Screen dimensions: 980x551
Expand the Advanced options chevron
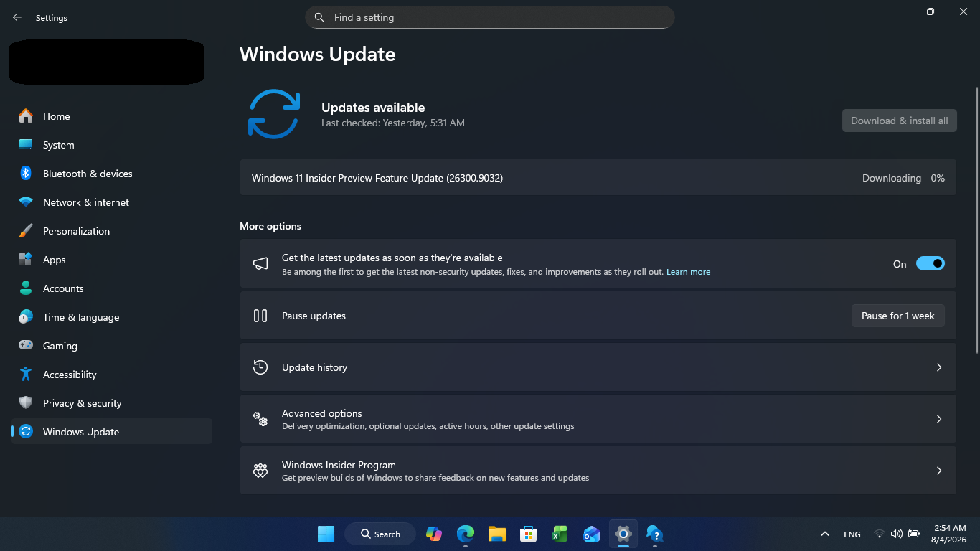click(939, 419)
